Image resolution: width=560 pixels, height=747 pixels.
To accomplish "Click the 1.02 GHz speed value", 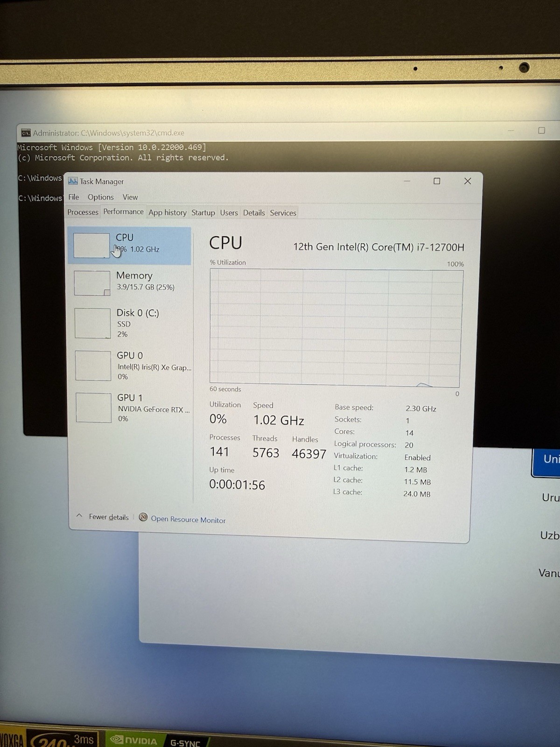I will point(279,420).
